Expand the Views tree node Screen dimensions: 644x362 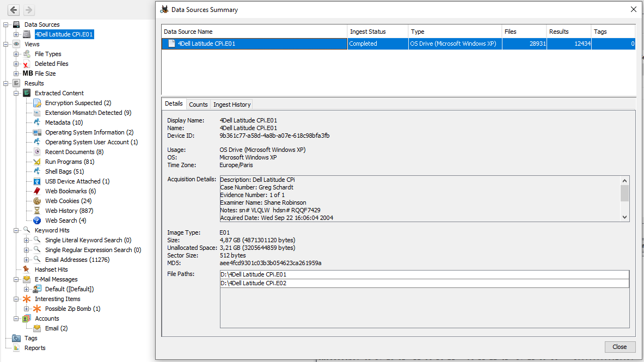coord(6,44)
